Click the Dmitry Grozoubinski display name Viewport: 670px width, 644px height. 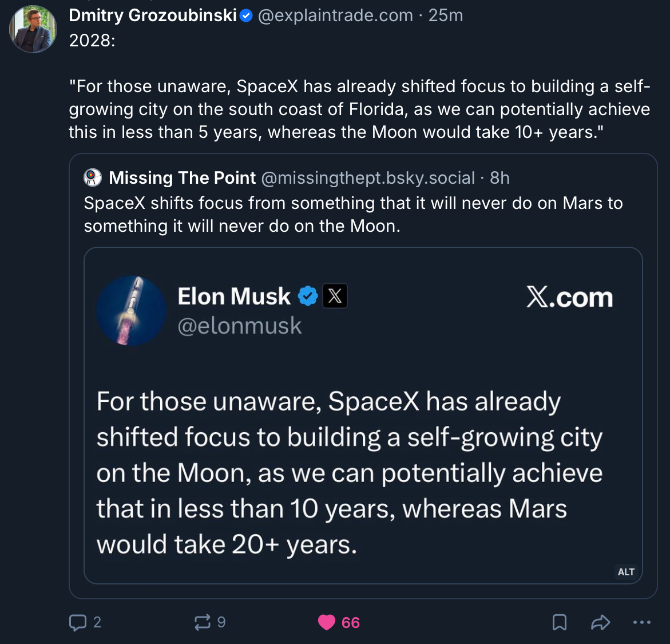[x=153, y=15]
